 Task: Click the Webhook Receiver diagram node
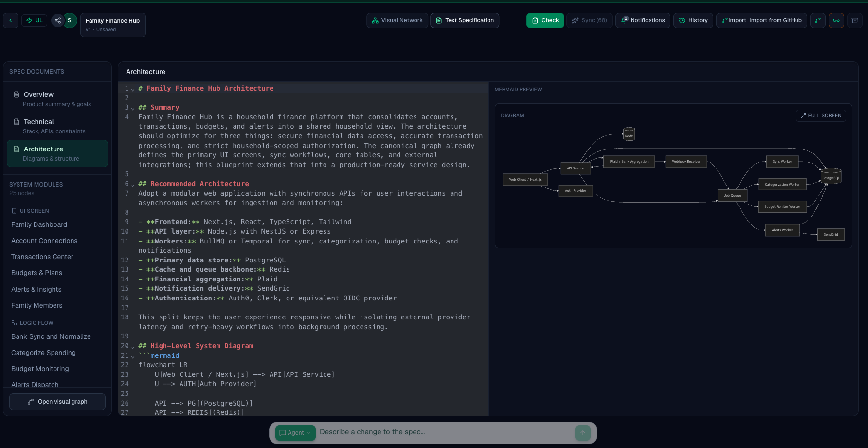(x=687, y=162)
